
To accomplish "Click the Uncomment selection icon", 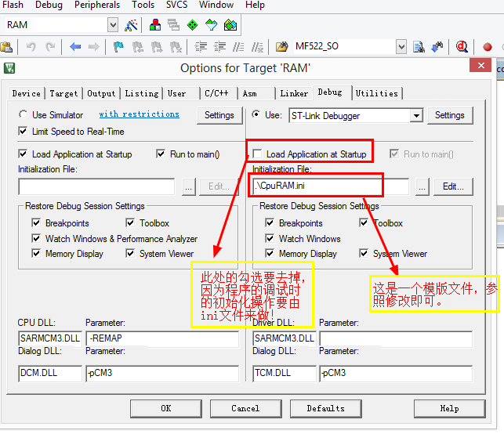I will pyautogui.click(x=257, y=47).
